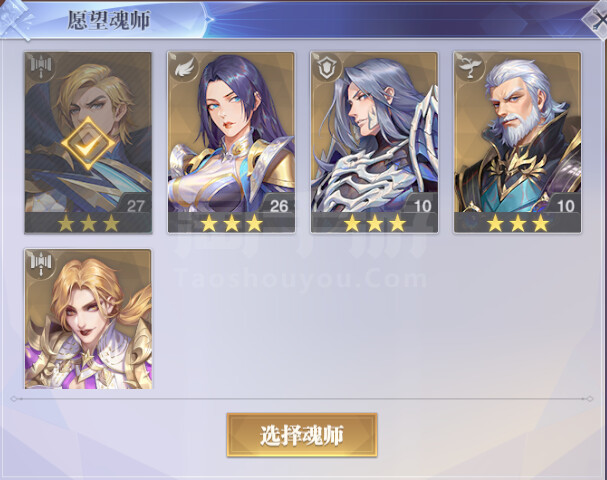Click the wing class icon on the dark-haired woman card
Screen dimensions: 607x480
(x=184, y=68)
